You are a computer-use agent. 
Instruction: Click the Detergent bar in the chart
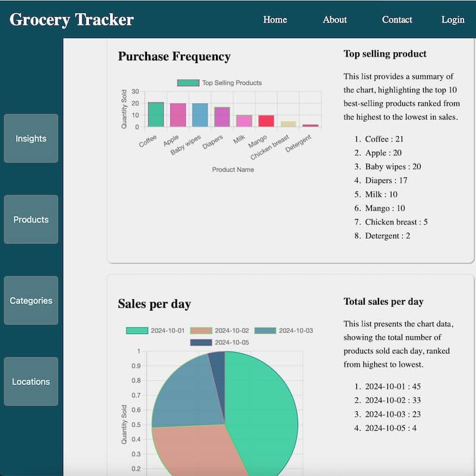pos(311,126)
